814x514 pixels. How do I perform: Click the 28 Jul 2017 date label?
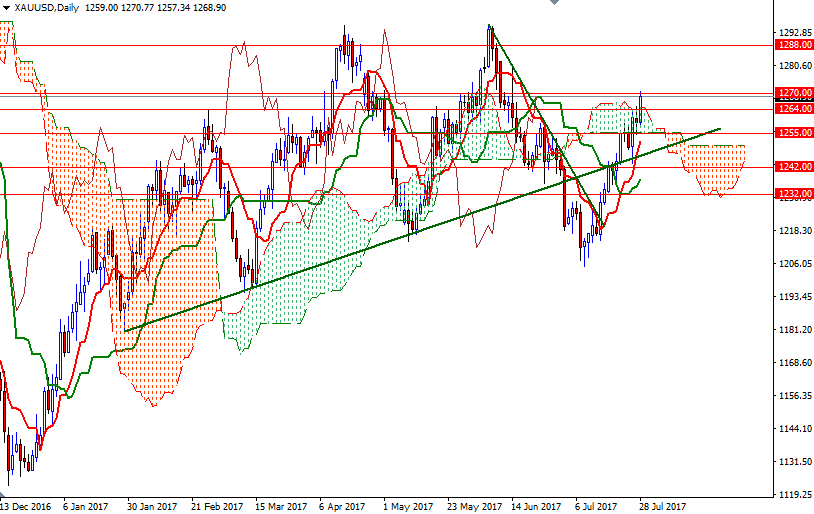point(663,506)
